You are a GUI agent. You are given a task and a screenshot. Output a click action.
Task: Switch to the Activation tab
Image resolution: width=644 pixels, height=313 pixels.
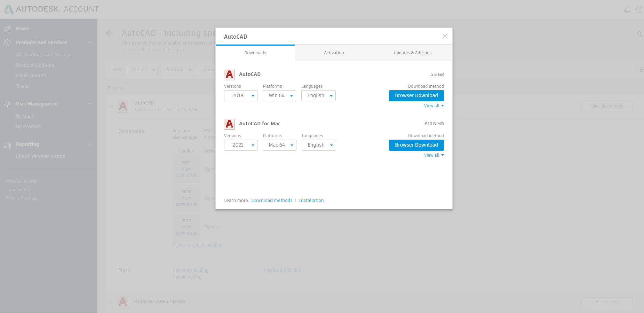pos(334,53)
